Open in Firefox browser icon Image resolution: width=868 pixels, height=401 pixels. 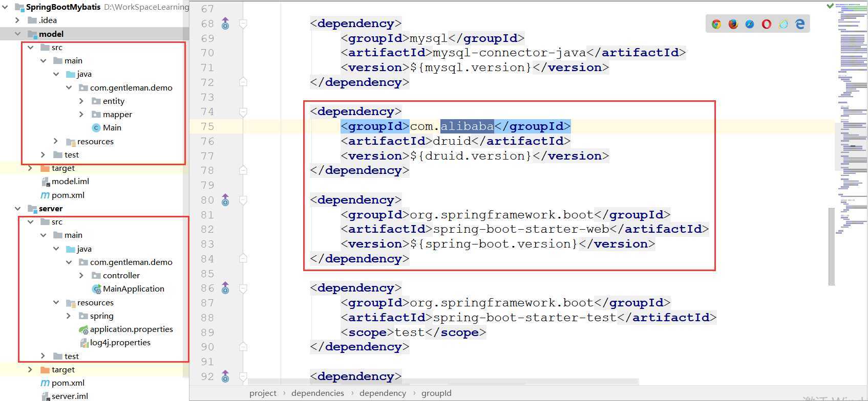tap(733, 24)
